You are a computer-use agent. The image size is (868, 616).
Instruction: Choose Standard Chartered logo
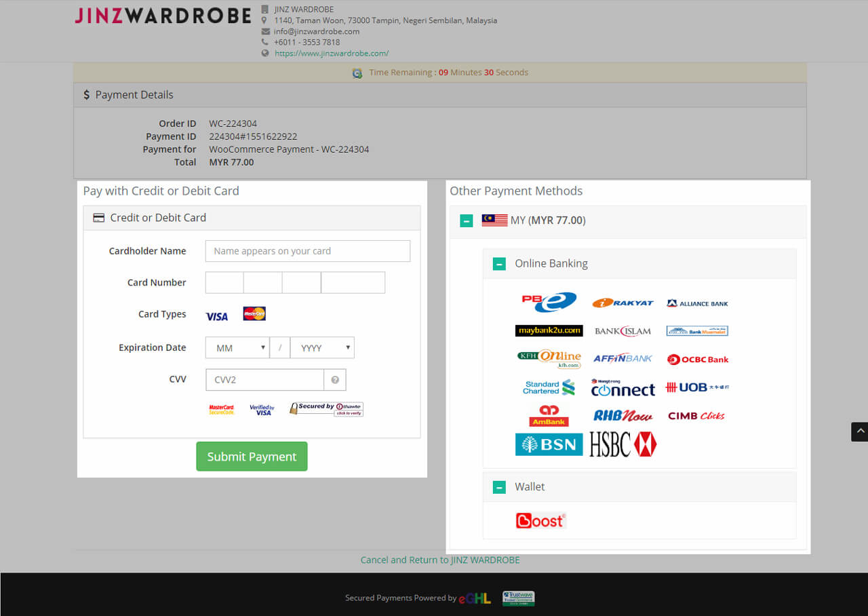[549, 387]
